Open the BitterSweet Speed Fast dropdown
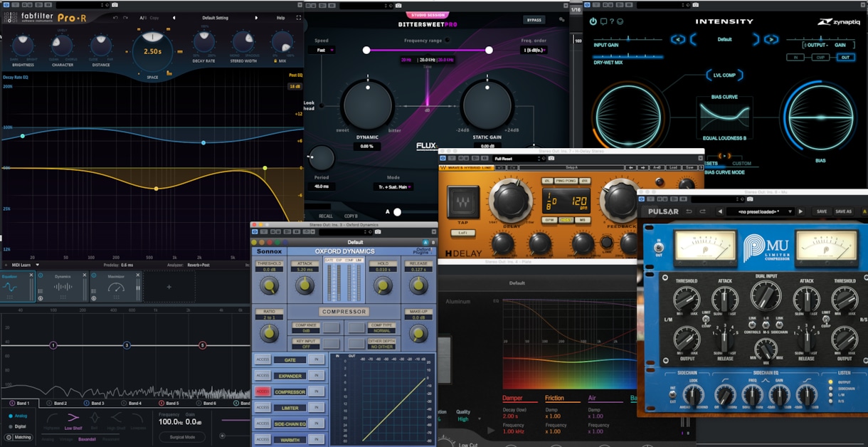The image size is (868, 447). point(322,50)
